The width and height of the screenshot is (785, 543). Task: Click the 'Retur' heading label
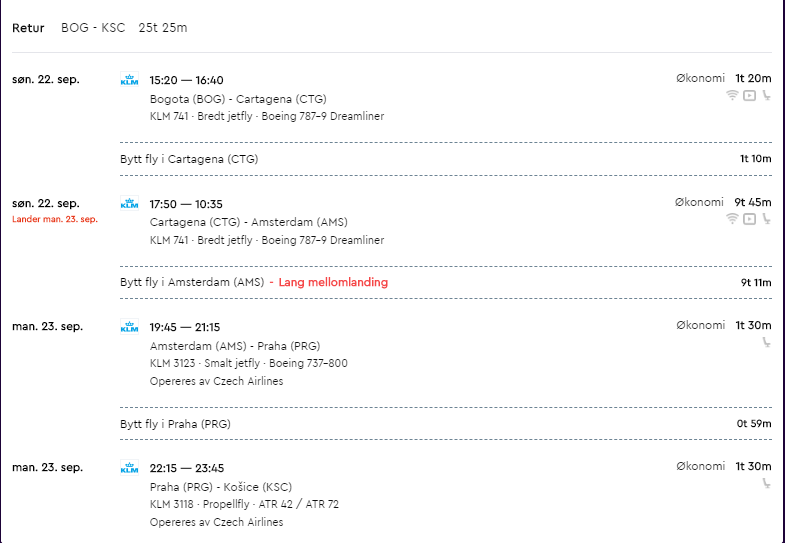point(28,28)
